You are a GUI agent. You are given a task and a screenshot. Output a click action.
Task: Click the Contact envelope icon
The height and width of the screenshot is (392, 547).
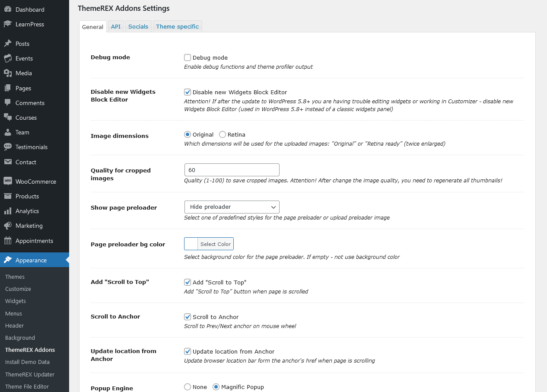[8, 162]
